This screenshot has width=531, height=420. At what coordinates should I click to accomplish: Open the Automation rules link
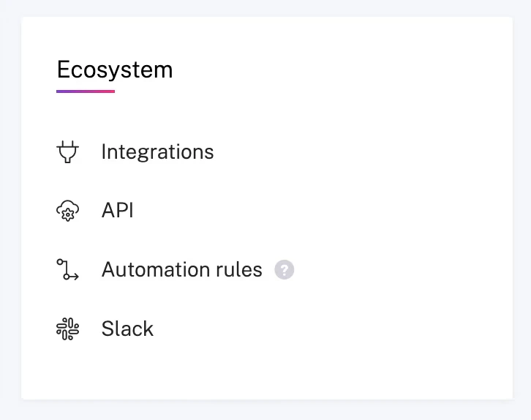(181, 270)
